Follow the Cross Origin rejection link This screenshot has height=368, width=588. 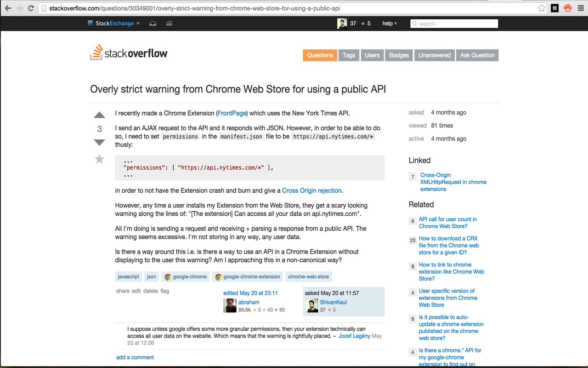click(312, 190)
